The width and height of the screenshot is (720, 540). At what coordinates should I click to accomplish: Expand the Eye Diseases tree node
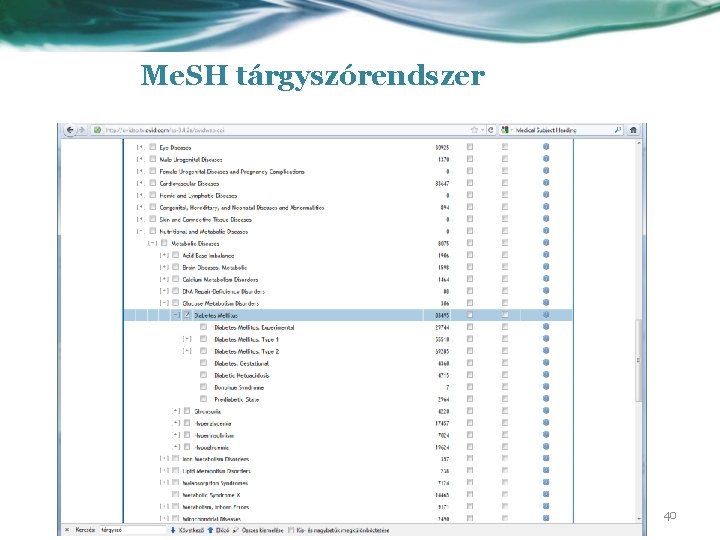tap(141, 147)
